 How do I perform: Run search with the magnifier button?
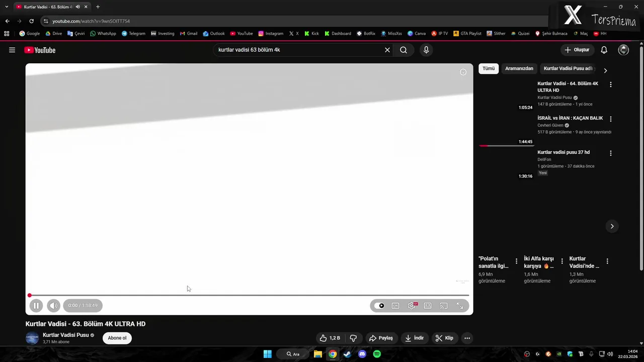click(x=404, y=50)
